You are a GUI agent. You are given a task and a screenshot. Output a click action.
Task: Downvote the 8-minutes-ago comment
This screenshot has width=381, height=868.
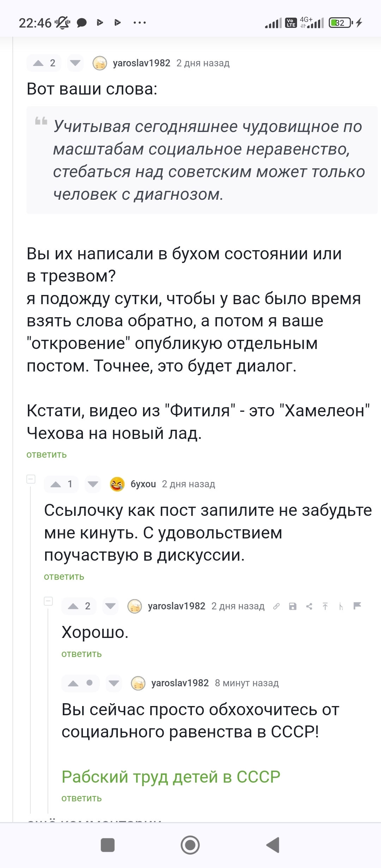[114, 683]
